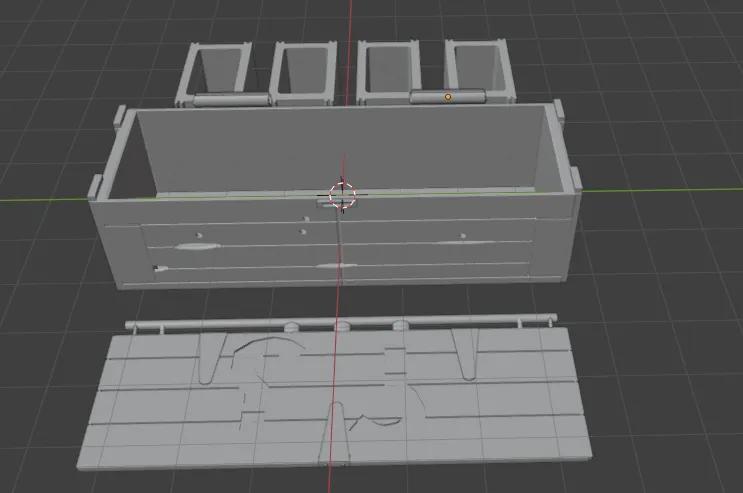743x493 pixels.
Task: Click the left tapered strap on the lid
Action: [209, 357]
